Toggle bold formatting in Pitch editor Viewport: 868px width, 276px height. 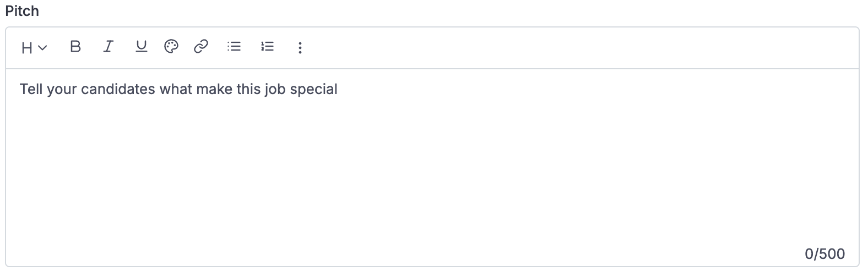(75, 47)
